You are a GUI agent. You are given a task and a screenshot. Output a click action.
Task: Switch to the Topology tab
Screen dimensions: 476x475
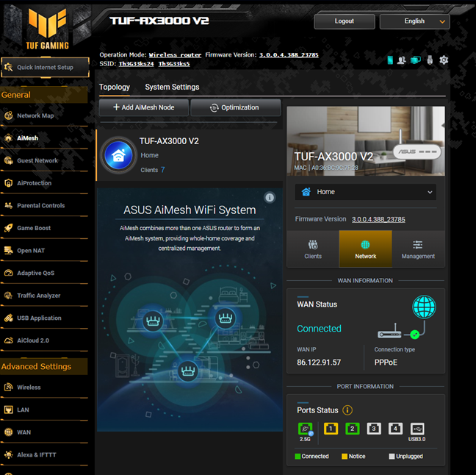point(115,87)
